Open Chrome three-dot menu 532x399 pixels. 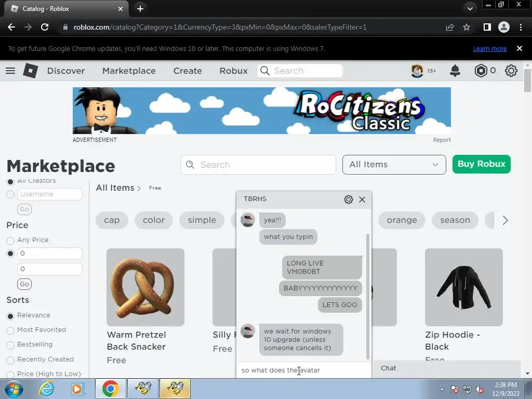point(521,27)
